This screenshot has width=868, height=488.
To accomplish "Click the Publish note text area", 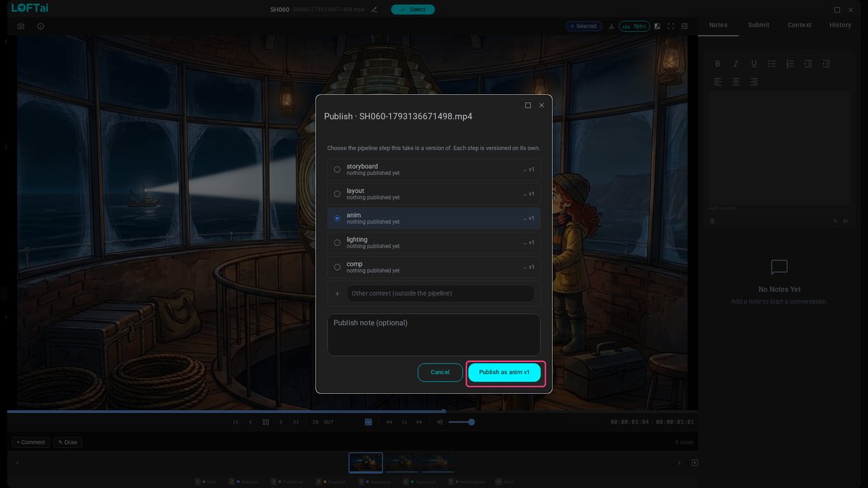I will coord(434,335).
